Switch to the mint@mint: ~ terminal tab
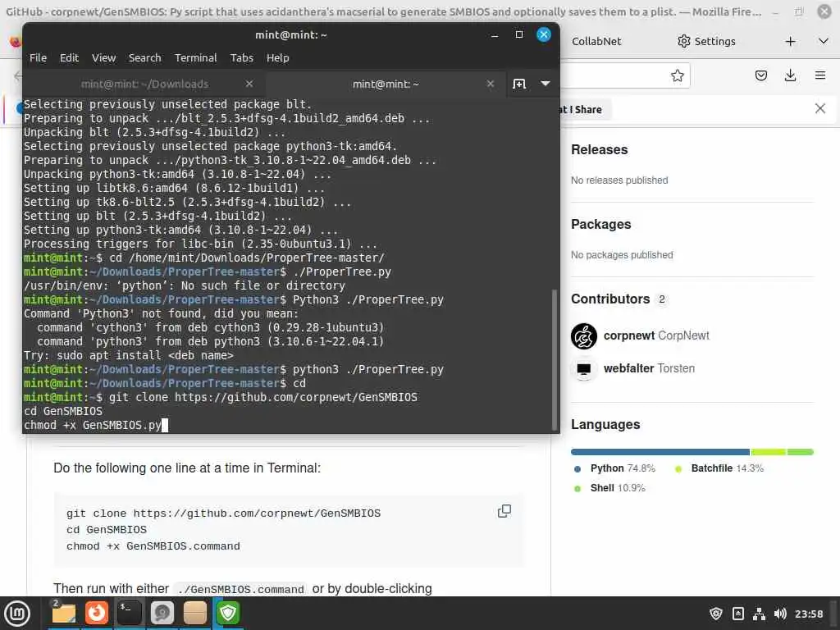Image resolution: width=840 pixels, height=630 pixels. click(386, 84)
